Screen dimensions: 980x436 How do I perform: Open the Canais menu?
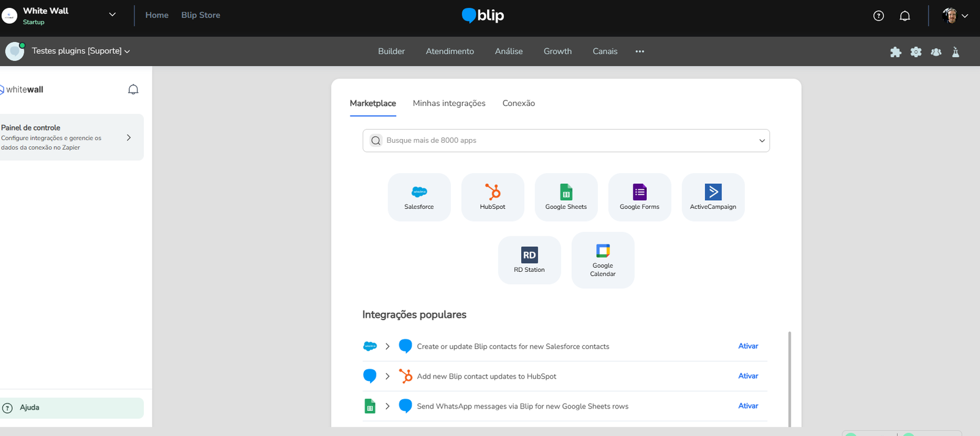(x=605, y=51)
